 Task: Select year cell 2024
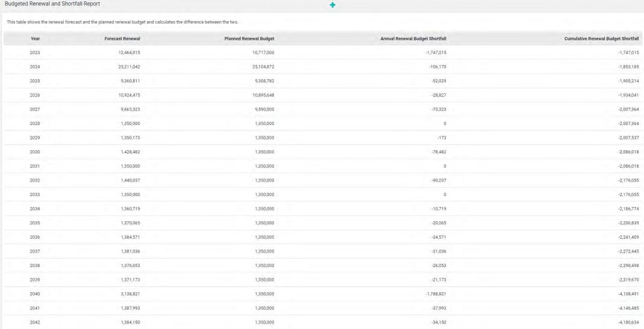35,67
